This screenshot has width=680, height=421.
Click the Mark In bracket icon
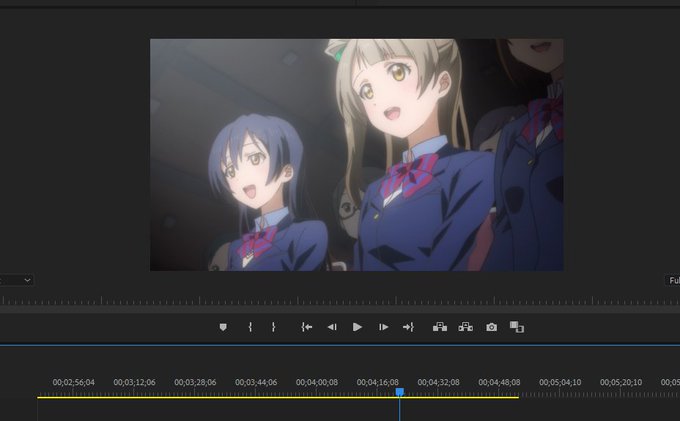tap(250, 327)
